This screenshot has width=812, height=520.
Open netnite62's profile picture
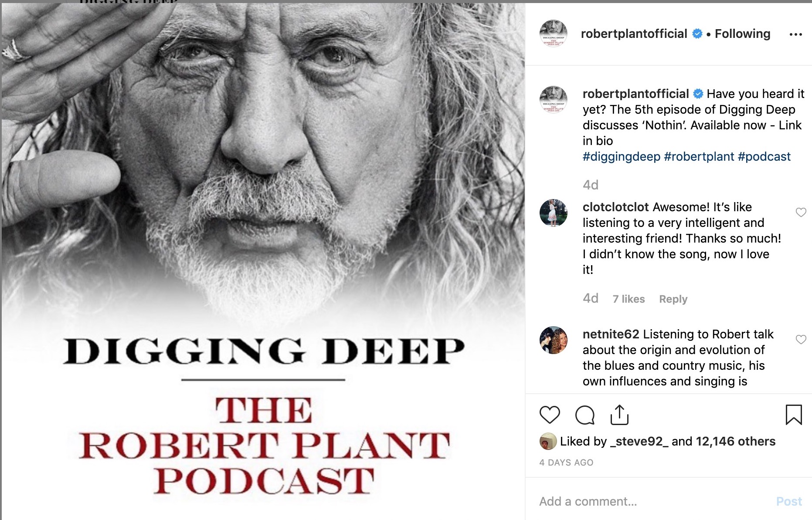tap(554, 340)
